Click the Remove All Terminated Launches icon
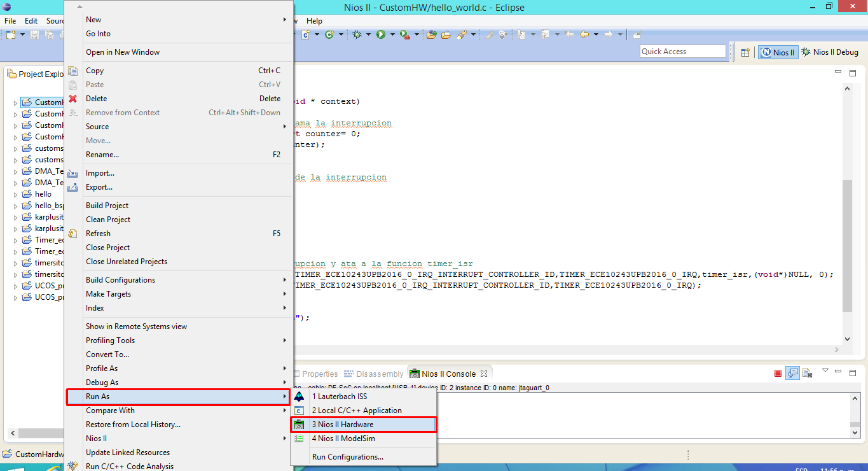 pyautogui.click(x=807, y=373)
